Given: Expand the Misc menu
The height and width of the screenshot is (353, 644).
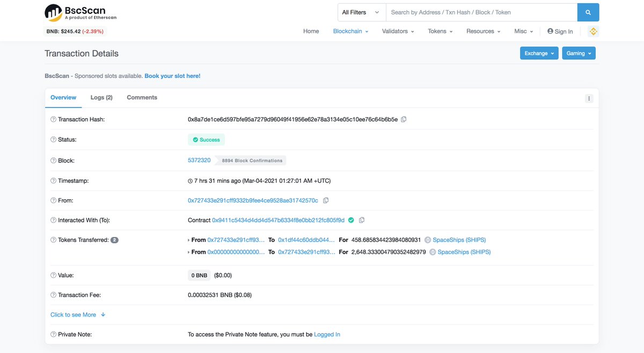Looking at the screenshot, I should 523,31.
